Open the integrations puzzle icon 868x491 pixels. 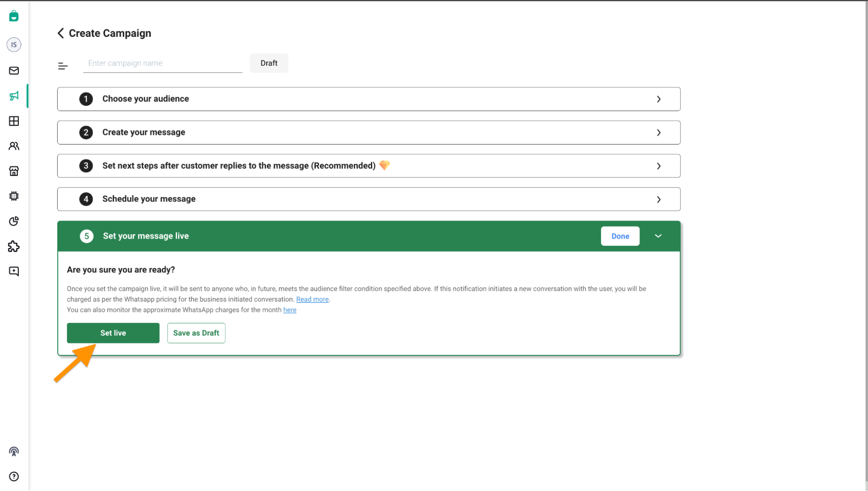click(14, 247)
